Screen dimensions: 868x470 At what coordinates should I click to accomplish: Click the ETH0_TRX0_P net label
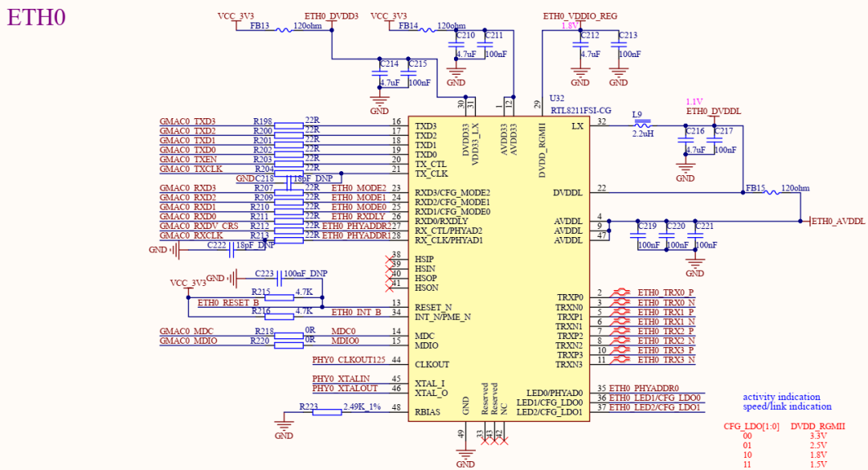(666, 292)
